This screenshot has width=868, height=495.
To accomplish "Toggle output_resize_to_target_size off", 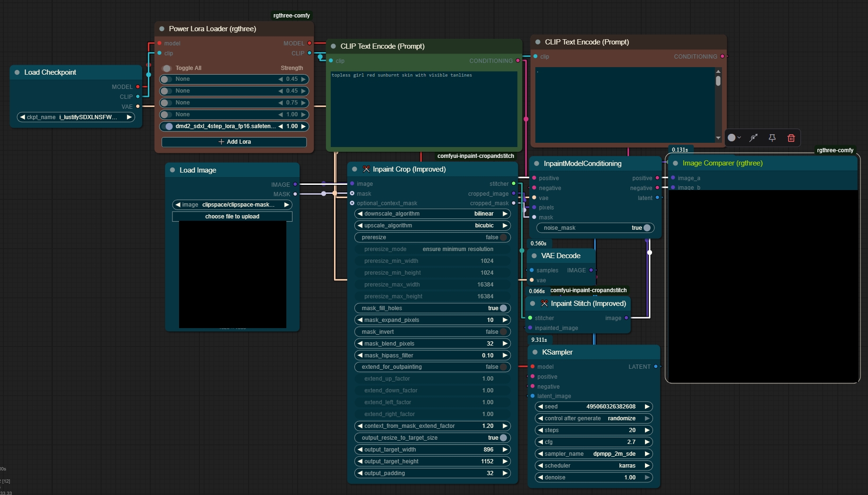I will [432, 438].
